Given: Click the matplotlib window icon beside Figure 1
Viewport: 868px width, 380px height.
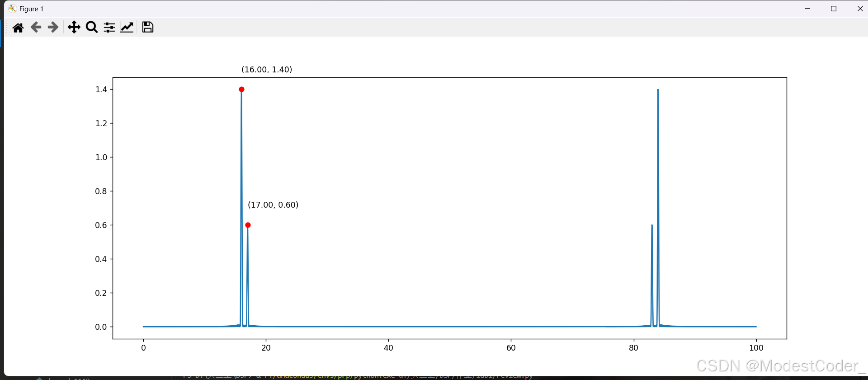Looking at the screenshot, I should point(12,9).
